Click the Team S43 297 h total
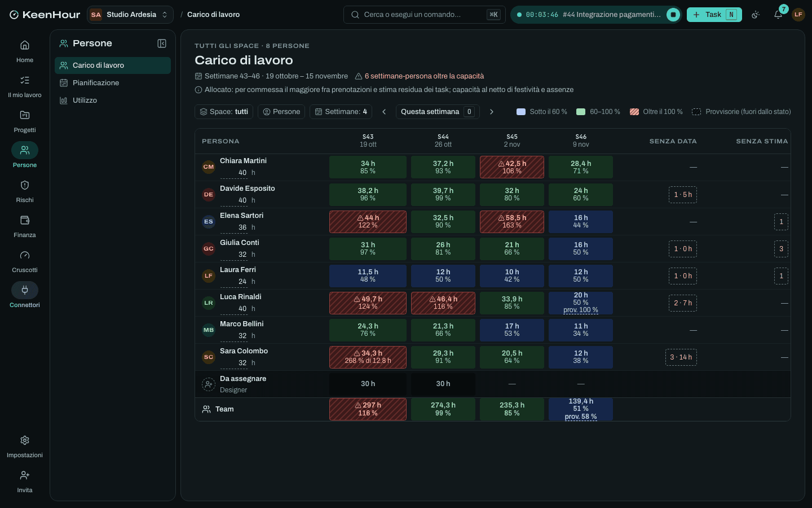This screenshot has width=812, height=508. 368,409
